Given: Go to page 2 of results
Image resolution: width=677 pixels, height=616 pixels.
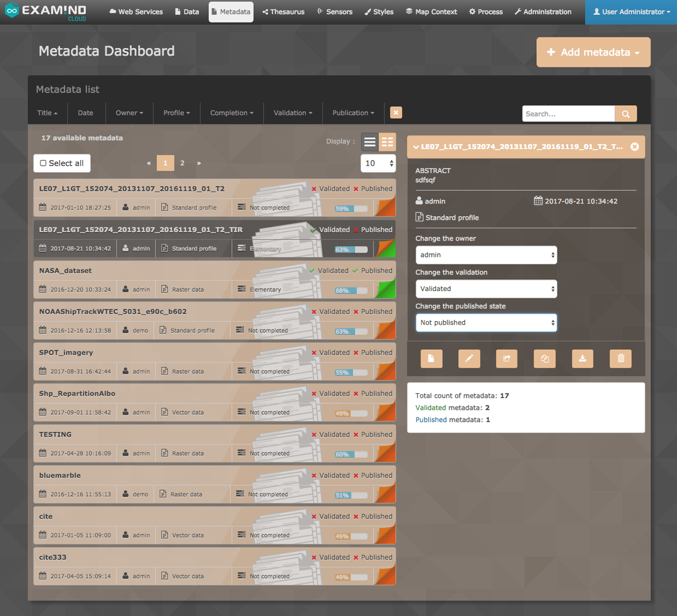Looking at the screenshot, I should (x=183, y=163).
